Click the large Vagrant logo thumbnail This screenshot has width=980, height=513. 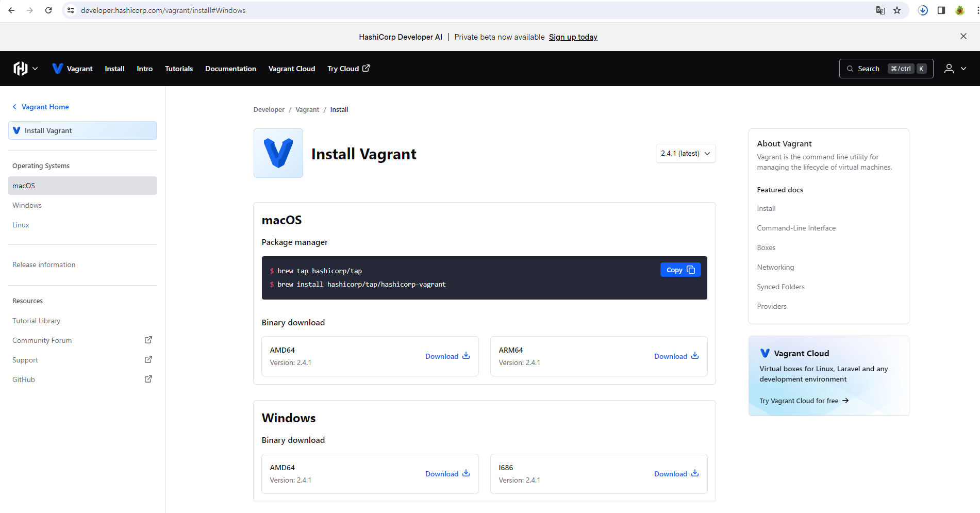click(278, 153)
